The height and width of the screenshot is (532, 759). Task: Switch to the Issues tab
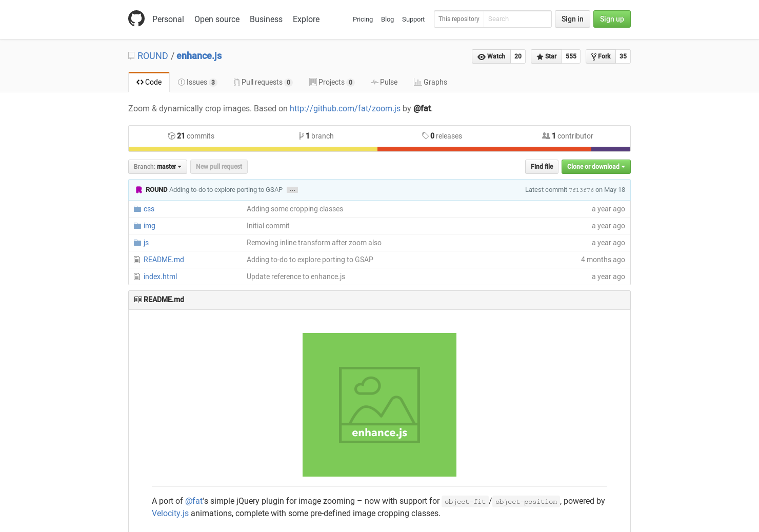(x=197, y=82)
